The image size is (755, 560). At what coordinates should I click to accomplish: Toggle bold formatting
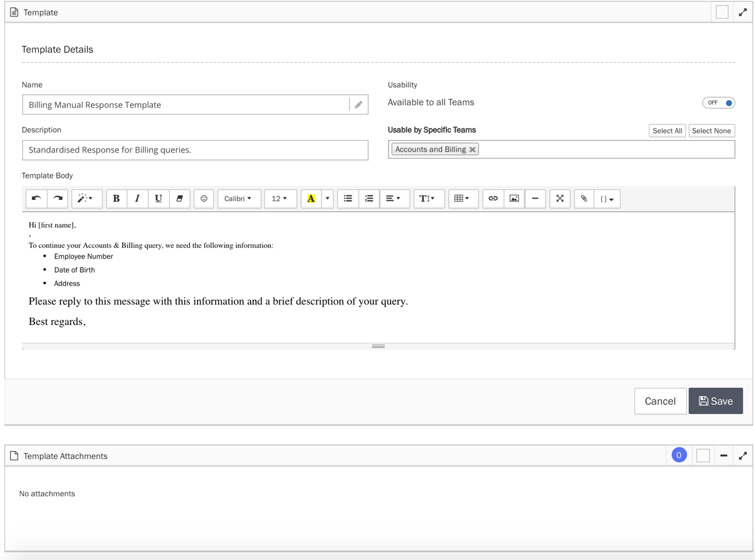pos(116,199)
